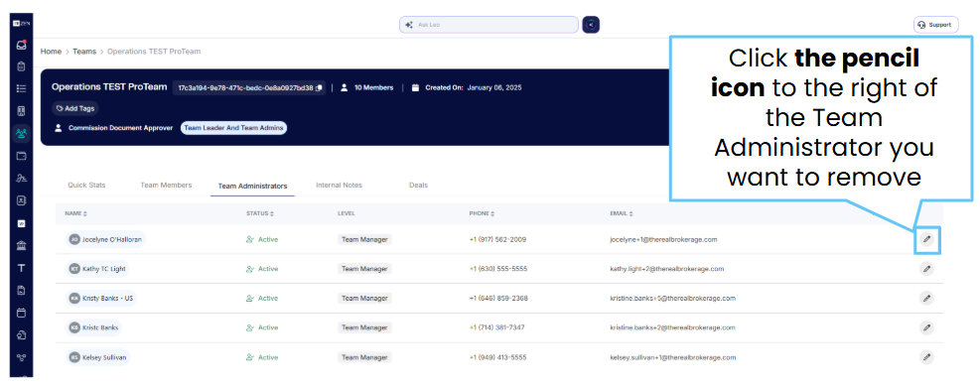Image resolution: width=980 pixels, height=386 pixels.
Task: Focus the Ask Leo search field
Action: pyautogui.click(x=489, y=25)
